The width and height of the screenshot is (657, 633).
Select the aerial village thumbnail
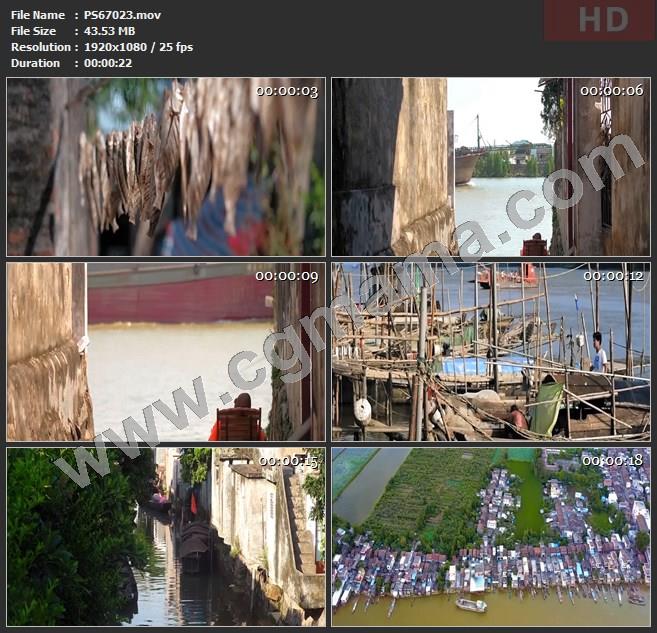click(491, 537)
